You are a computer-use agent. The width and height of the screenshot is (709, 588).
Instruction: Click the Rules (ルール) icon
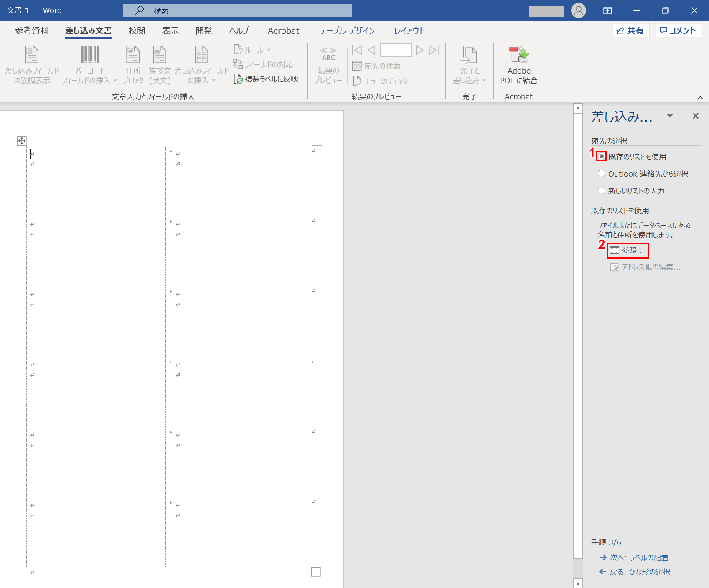coord(238,50)
